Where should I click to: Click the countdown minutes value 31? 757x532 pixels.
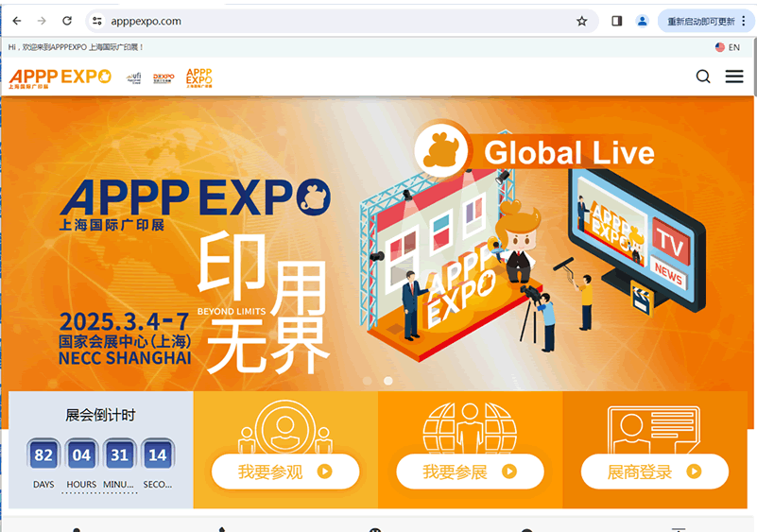[x=119, y=455]
